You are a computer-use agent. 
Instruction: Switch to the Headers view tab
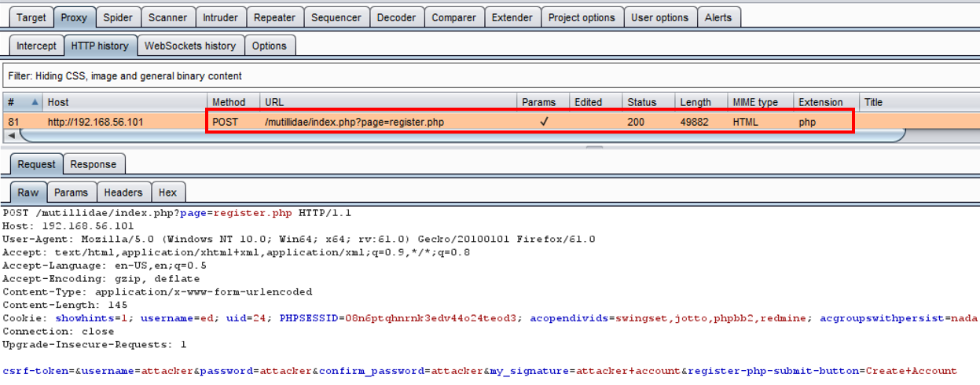point(123,192)
